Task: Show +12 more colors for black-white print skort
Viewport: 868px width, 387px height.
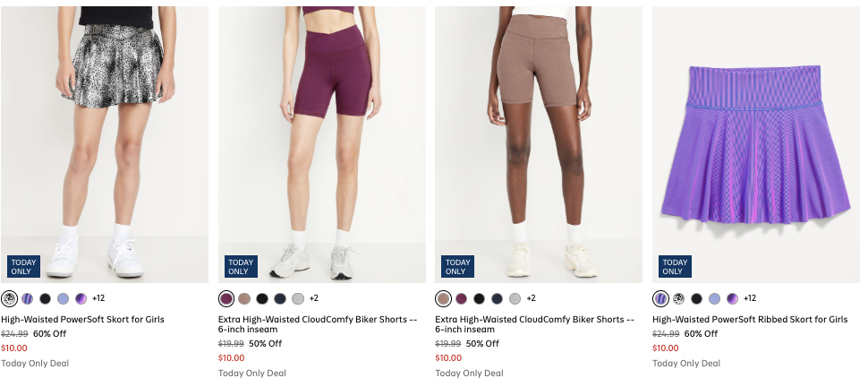Action: [x=98, y=298]
